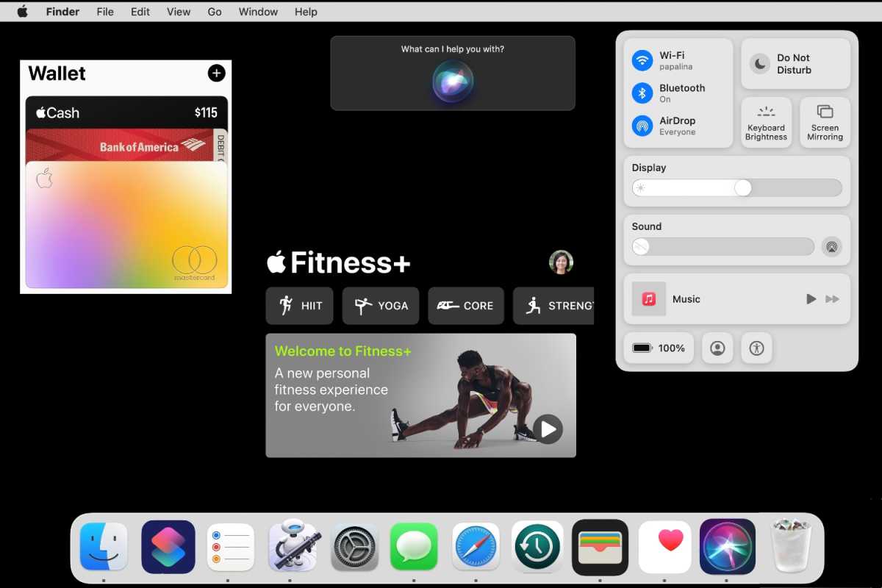Open Safari from the Dock
Image resolution: width=882 pixels, height=588 pixels.
coord(476,547)
